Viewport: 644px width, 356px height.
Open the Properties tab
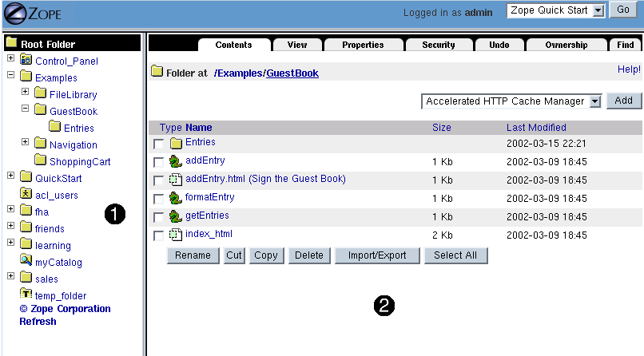[363, 45]
